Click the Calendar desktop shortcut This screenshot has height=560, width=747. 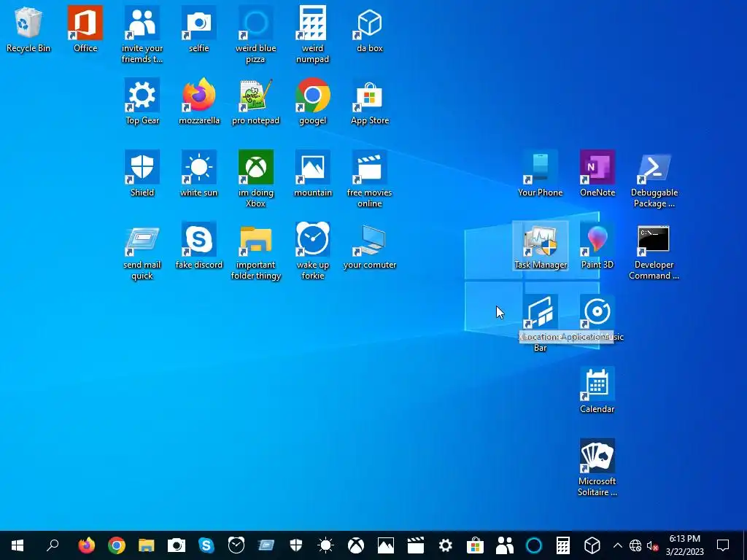[597, 391]
